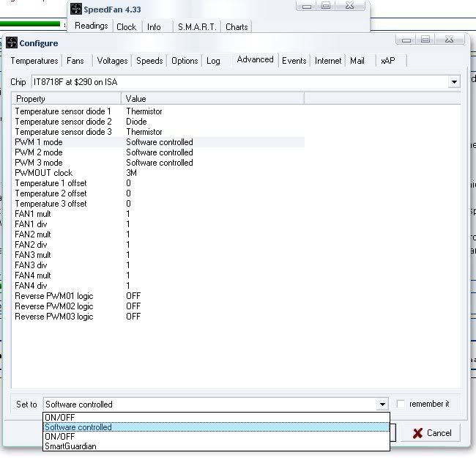The width and height of the screenshot is (476, 458).
Task: Select the 'Temperature 1 offset' row
Action: (158, 183)
